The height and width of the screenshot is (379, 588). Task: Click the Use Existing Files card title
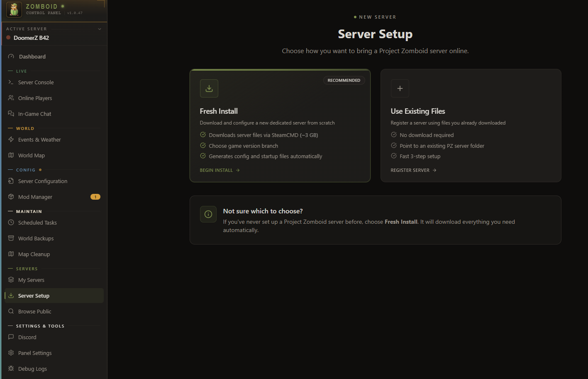[x=418, y=111]
